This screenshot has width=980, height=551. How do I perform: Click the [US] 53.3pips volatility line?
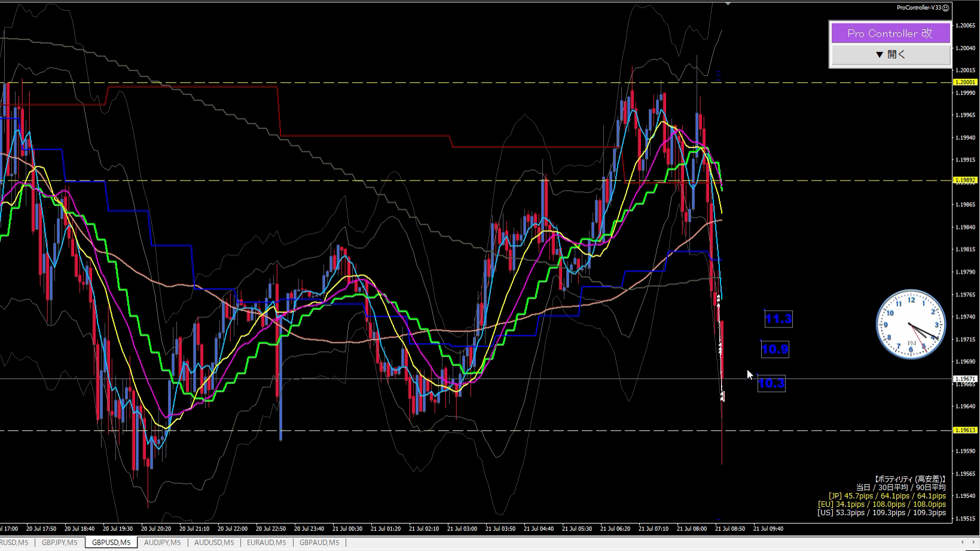click(x=882, y=513)
